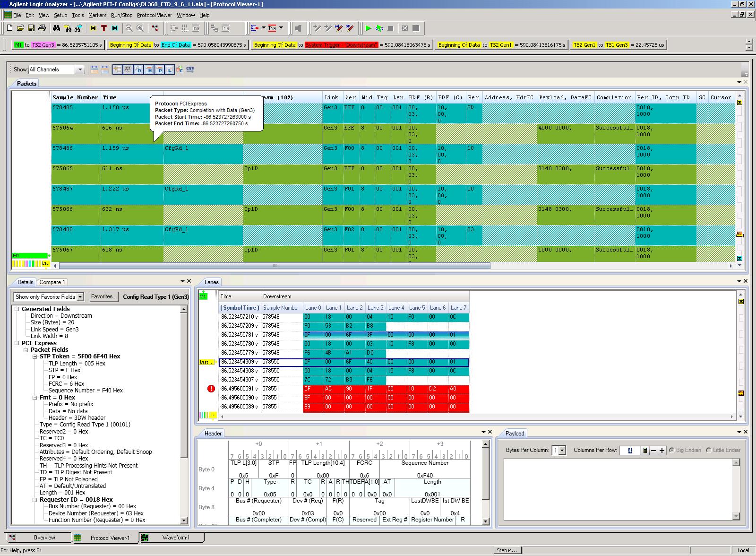Select the Little Endian radio button
The height and width of the screenshot is (556, 756).
tap(709, 450)
